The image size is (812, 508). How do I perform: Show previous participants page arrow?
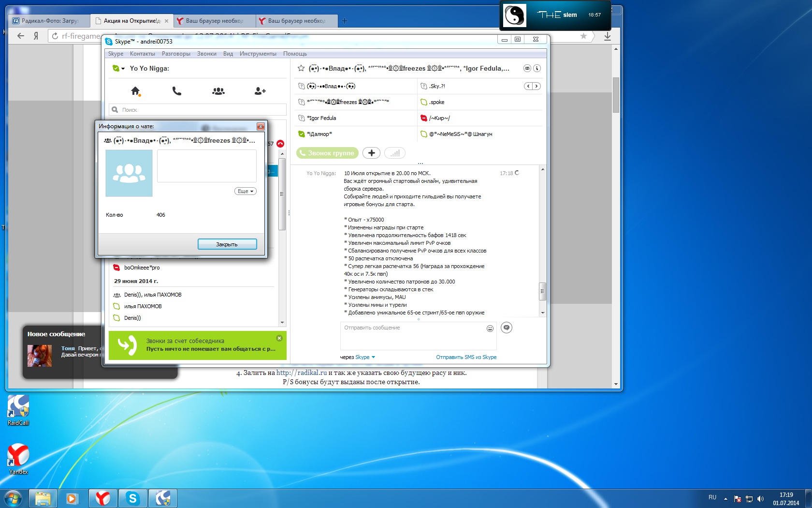pyautogui.click(x=528, y=86)
